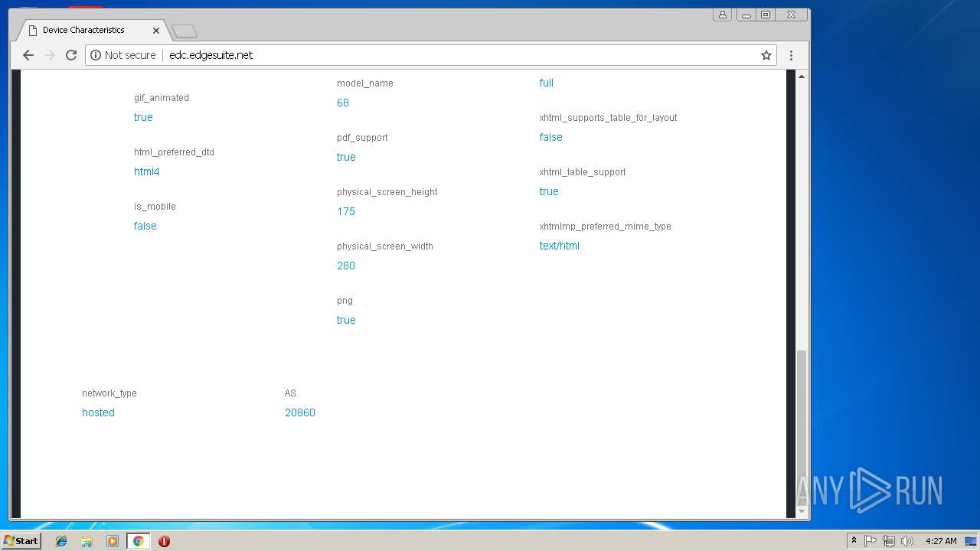Click the png label
The image size is (980, 551).
[345, 301]
